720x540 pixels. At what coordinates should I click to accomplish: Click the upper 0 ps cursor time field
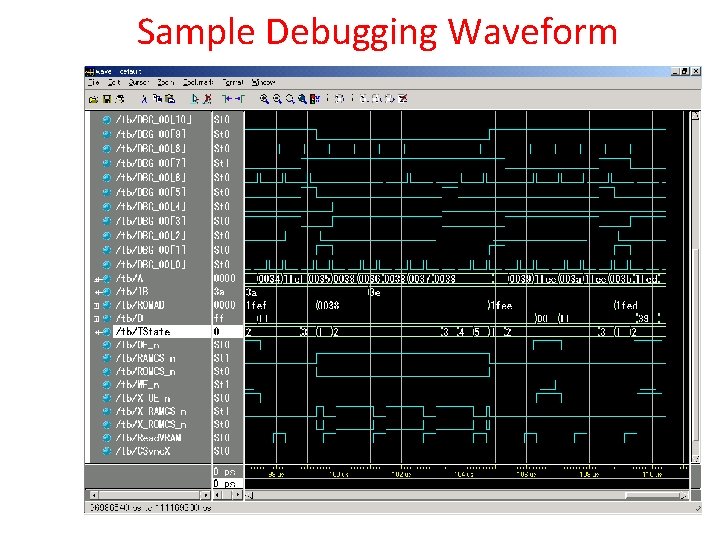228,472
